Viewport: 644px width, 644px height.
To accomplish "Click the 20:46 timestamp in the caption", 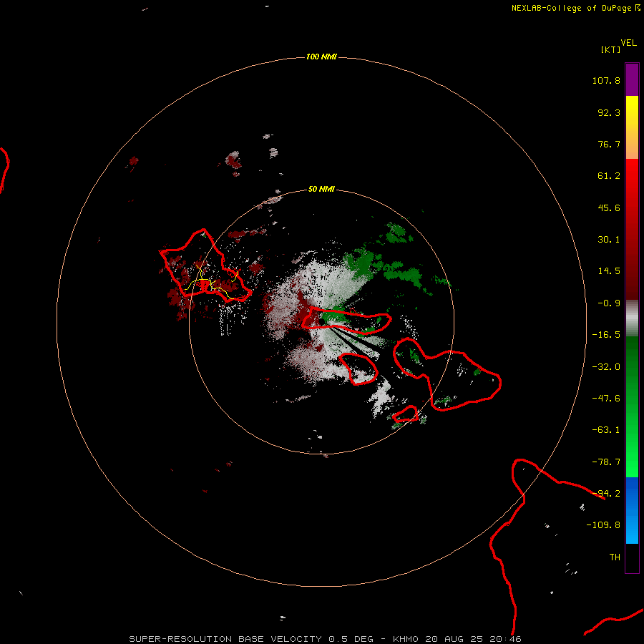I will pos(505,639).
